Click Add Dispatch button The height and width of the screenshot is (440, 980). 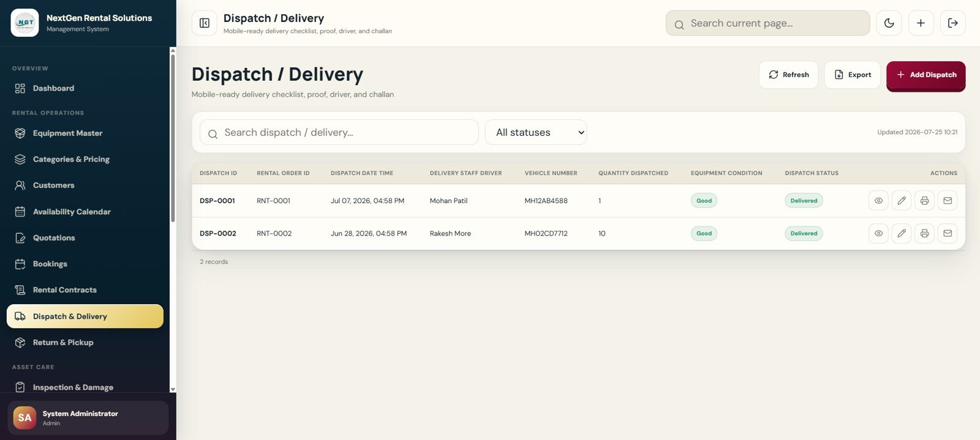coord(925,75)
